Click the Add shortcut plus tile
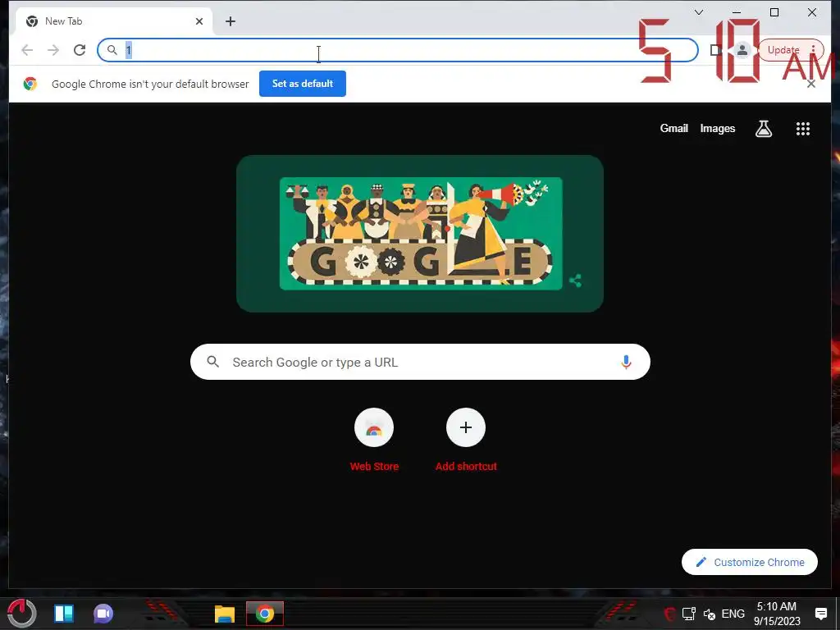The height and width of the screenshot is (630, 840). tap(466, 427)
